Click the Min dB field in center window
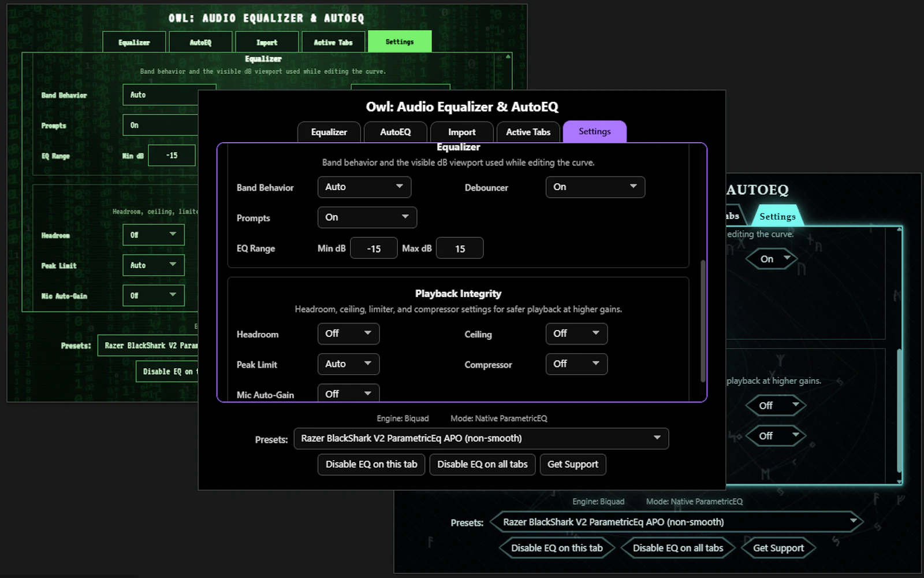This screenshot has height=578, width=924. (x=374, y=249)
